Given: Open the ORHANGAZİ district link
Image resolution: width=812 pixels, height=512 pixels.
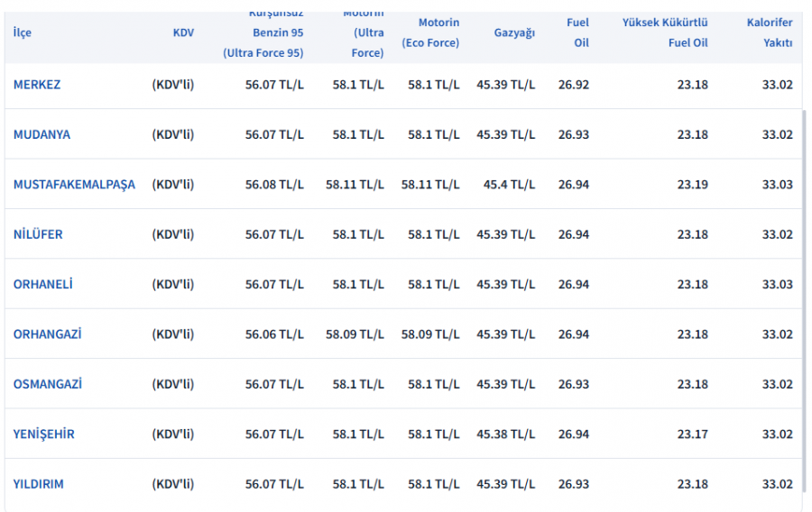Looking at the screenshot, I should tap(47, 334).
